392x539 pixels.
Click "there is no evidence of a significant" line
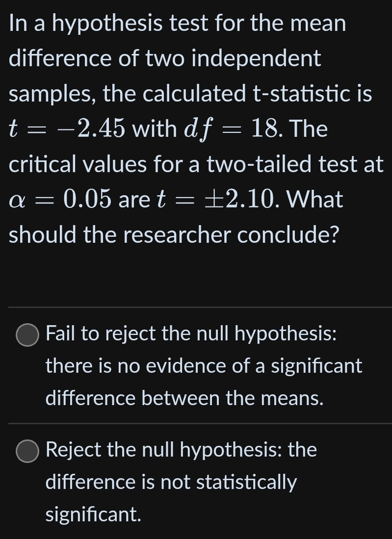tap(204, 366)
